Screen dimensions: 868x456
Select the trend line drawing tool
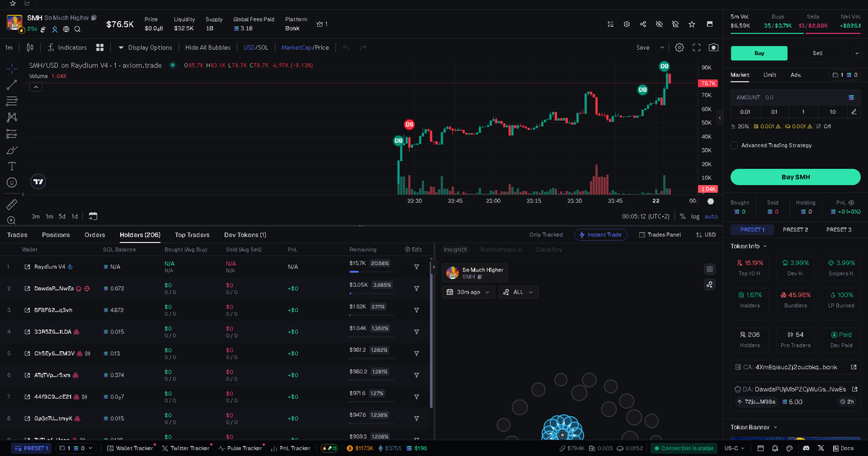pyautogui.click(x=12, y=85)
